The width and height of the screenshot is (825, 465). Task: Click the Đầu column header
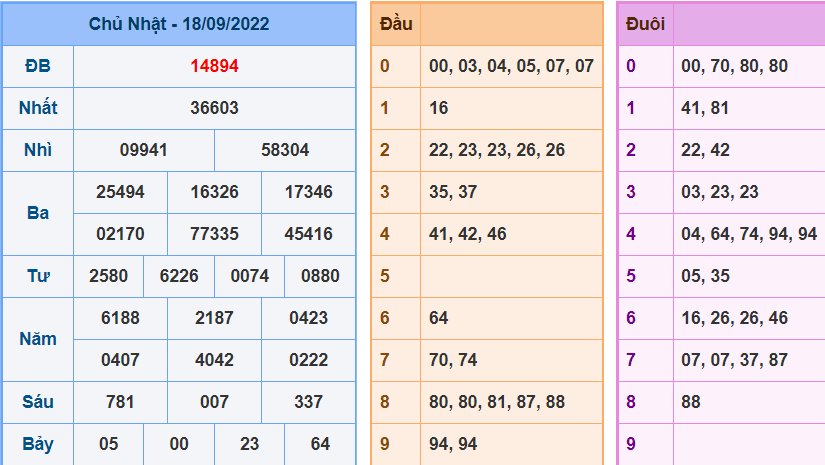396,24
